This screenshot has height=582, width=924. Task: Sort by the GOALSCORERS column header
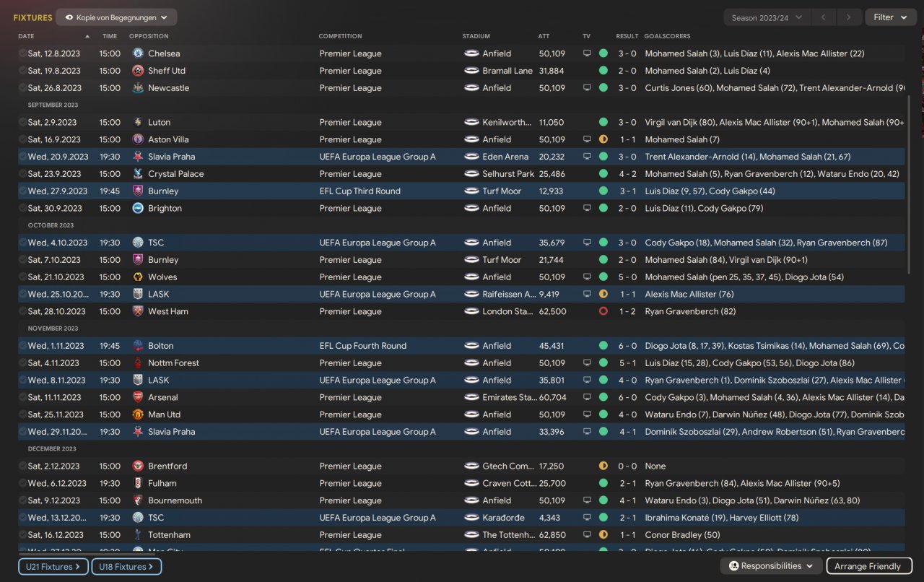(x=667, y=36)
